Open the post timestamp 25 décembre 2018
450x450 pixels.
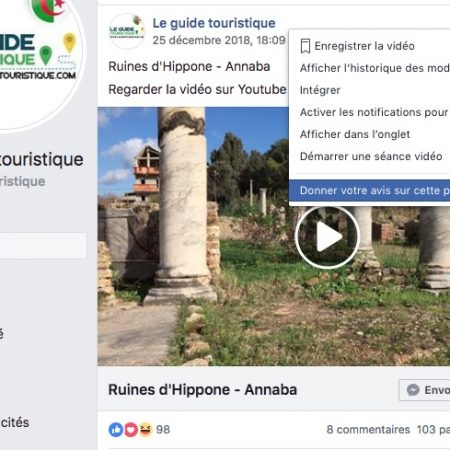coord(219,40)
